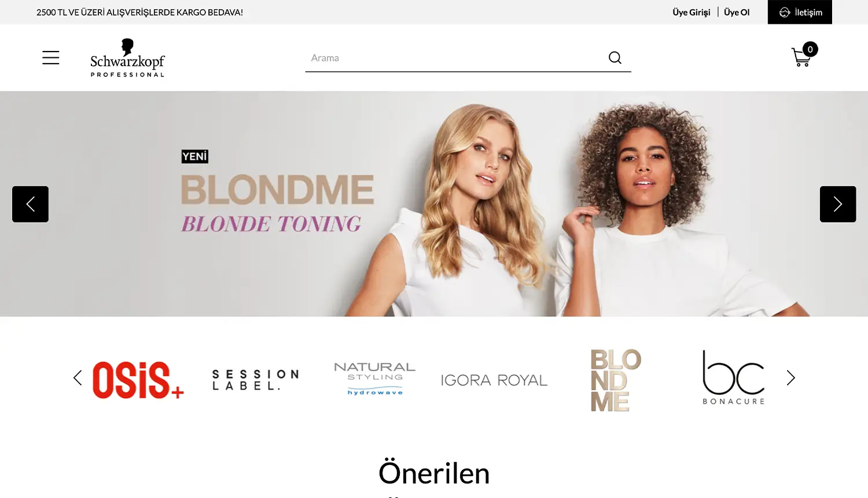Slide the brand carousel right
This screenshot has width=868, height=498.
[791, 378]
